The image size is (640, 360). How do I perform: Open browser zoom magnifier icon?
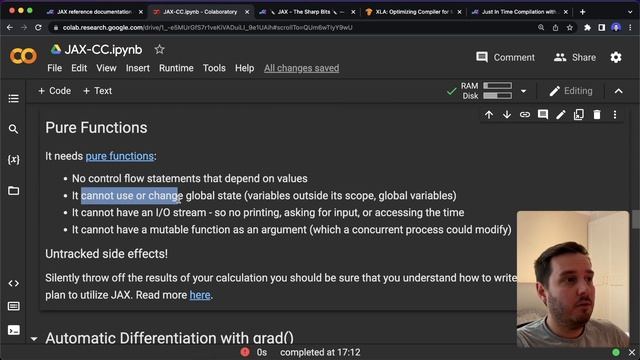point(541,27)
